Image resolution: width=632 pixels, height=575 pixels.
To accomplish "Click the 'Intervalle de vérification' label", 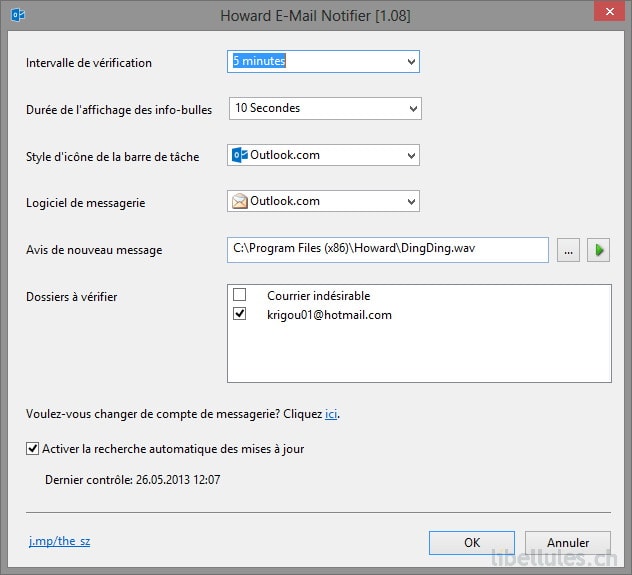I will tap(89, 63).
